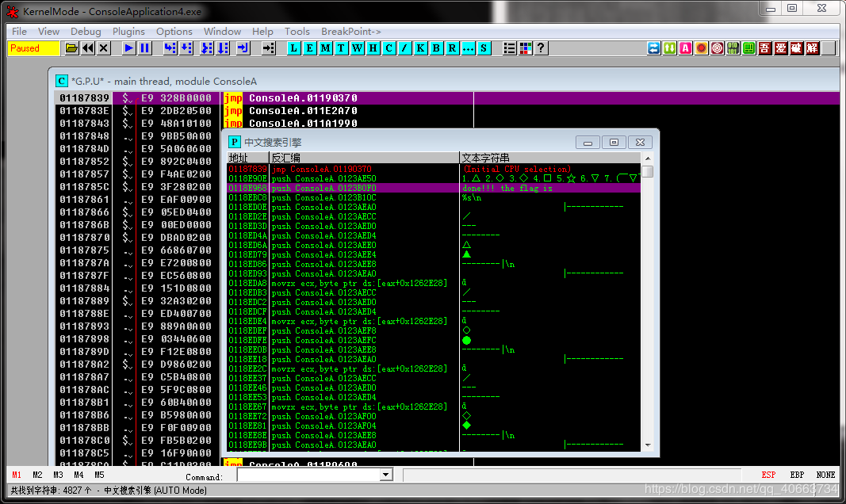Show Threads window (T button)
This screenshot has height=504, width=846.
pos(341,48)
